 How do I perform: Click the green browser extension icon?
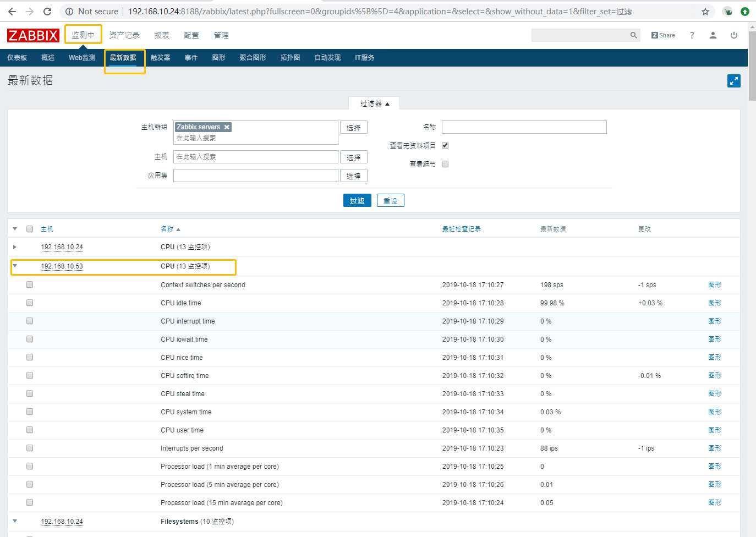[x=745, y=11]
